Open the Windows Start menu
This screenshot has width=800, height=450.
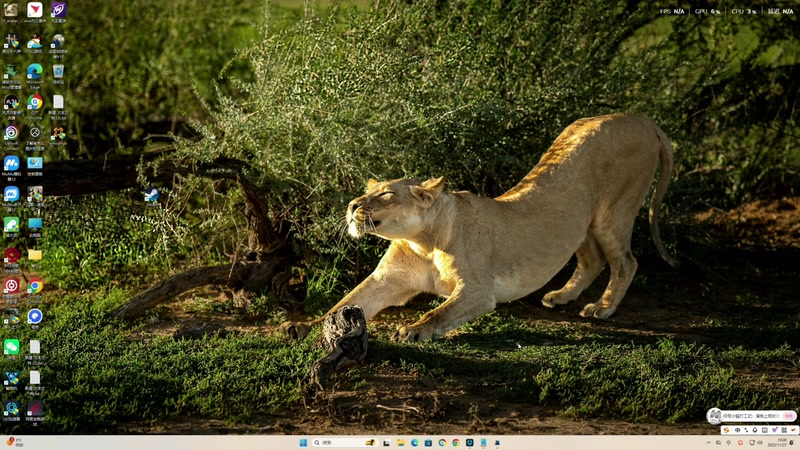pyautogui.click(x=303, y=442)
